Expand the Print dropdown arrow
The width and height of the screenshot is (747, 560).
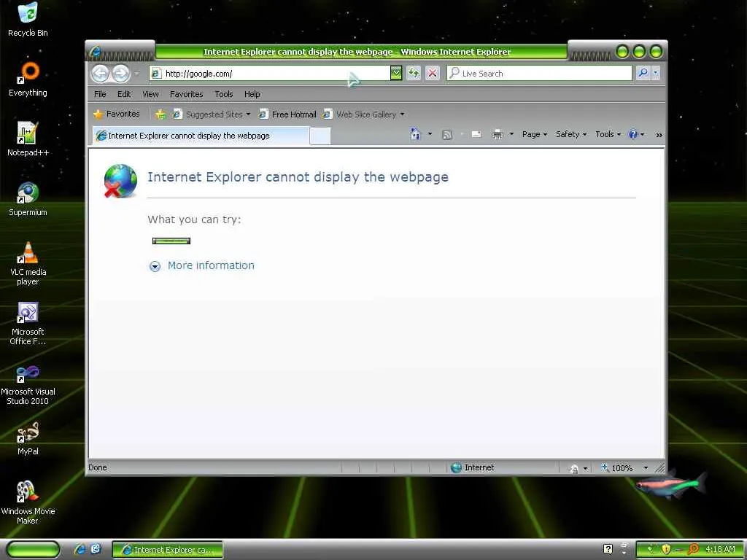point(511,135)
